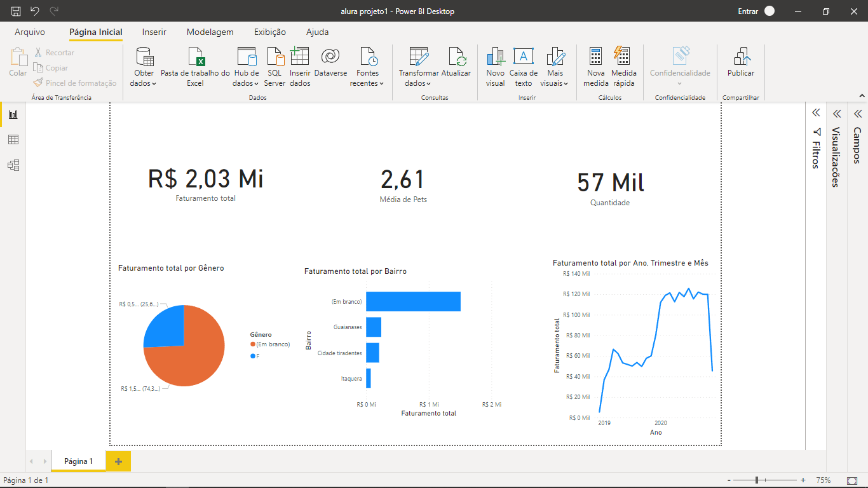Go to next page tab arrow
The height and width of the screenshot is (488, 868).
pyautogui.click(x=44, y=461)
